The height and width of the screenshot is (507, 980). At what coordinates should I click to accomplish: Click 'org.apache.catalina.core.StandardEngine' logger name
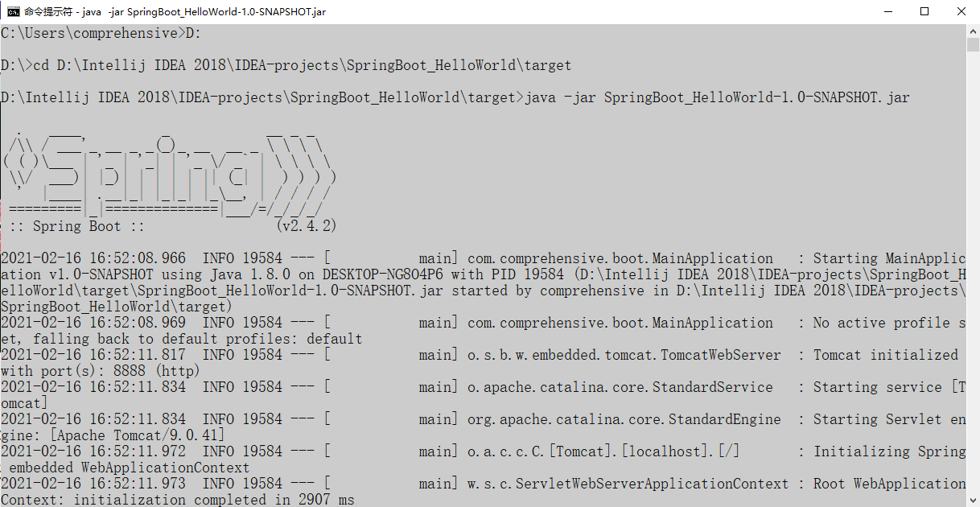click(624, 419)
